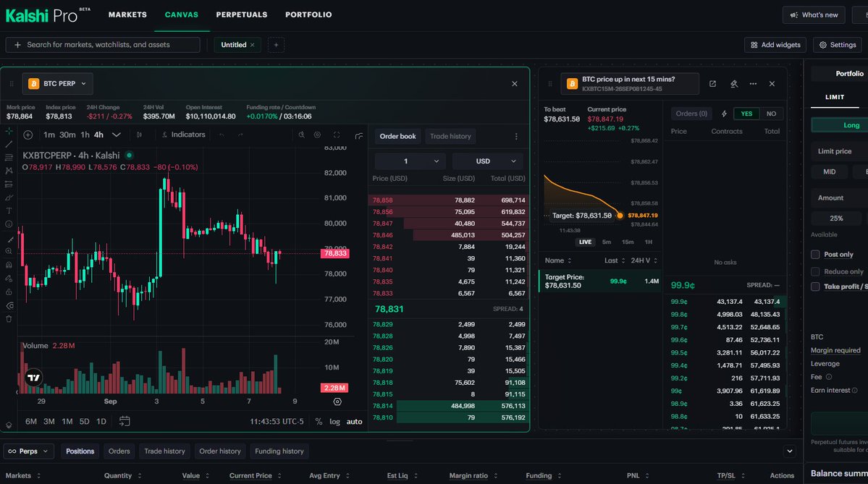
Task: Select the NO side toggle
Action: pyautogui.click(x=771, y=114)
